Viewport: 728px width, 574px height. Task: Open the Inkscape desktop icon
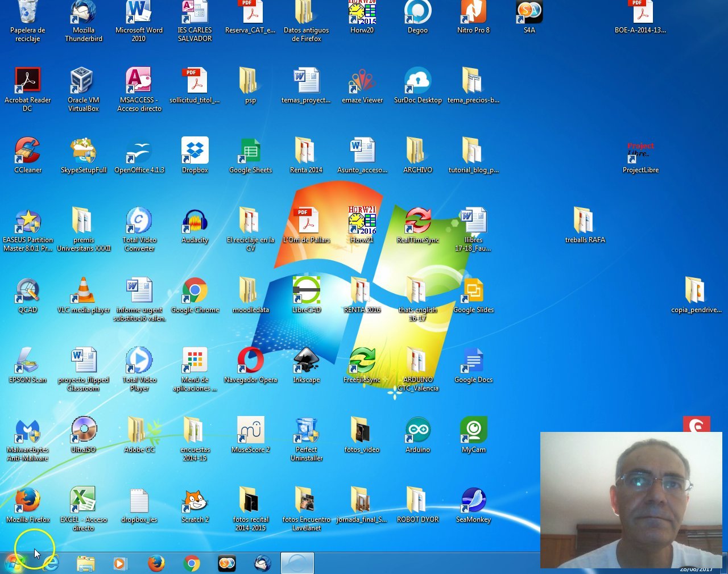[x=306, y=361]
